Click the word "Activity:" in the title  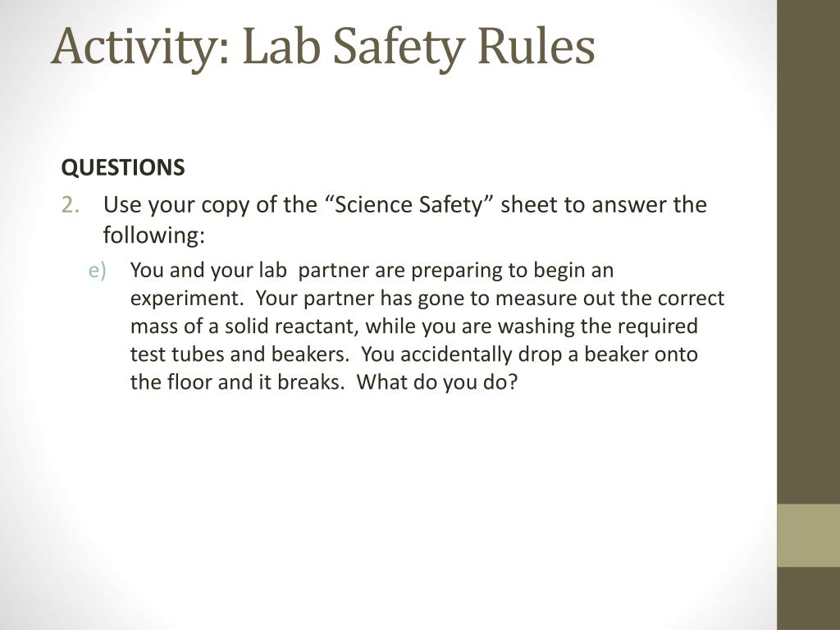click(141, 48)
